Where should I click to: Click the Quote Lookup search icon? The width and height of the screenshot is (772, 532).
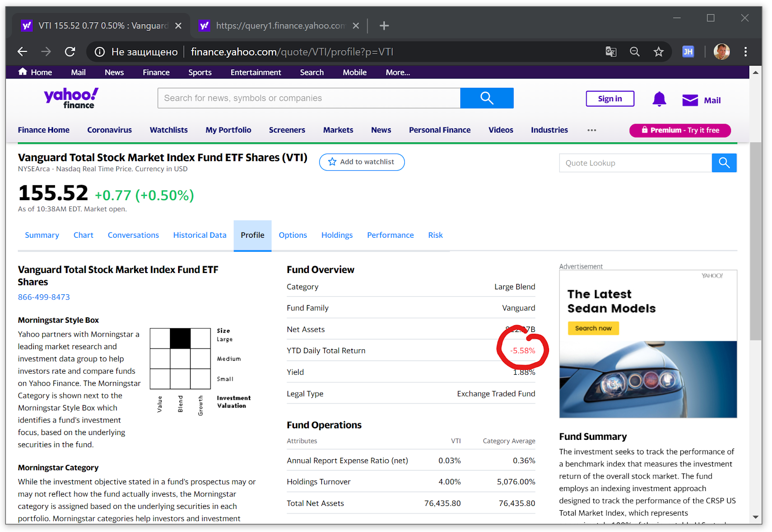click(724, 163)
